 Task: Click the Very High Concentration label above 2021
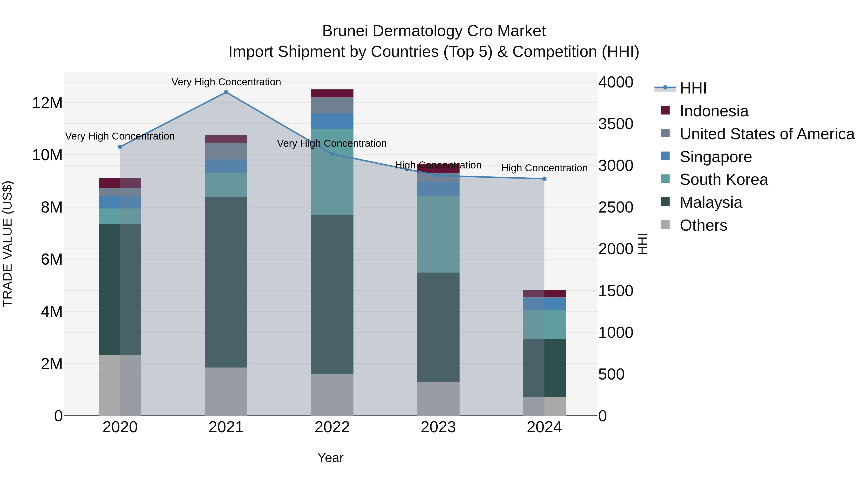coord(226,82)
